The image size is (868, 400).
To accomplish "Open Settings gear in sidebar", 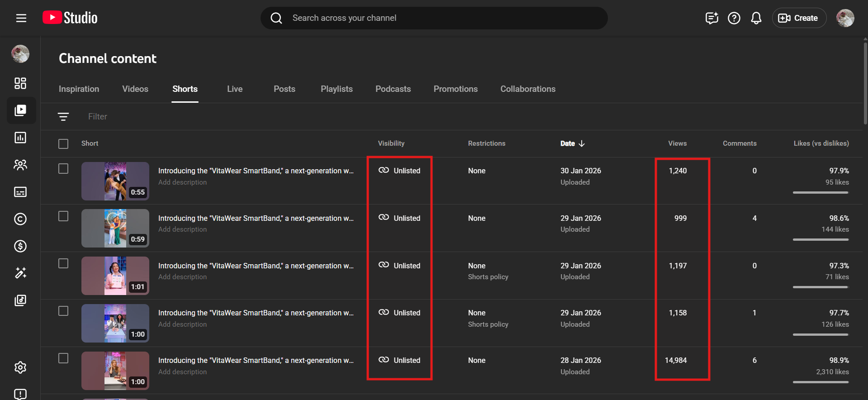I will tap(20, 367).
